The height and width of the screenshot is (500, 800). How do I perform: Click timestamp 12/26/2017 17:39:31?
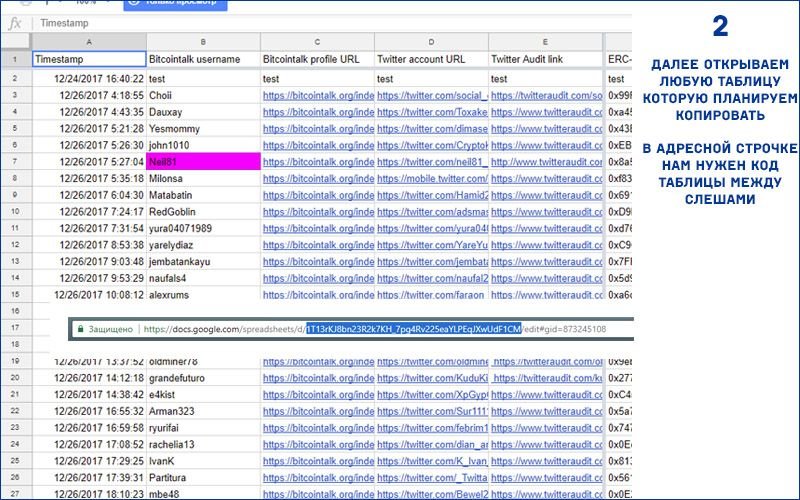[99, 478]
